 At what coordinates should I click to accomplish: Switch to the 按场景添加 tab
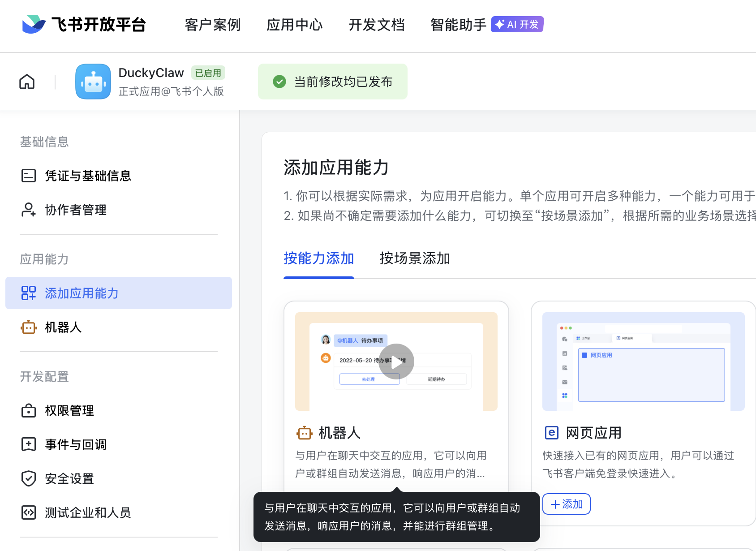(x=415, y=258)
